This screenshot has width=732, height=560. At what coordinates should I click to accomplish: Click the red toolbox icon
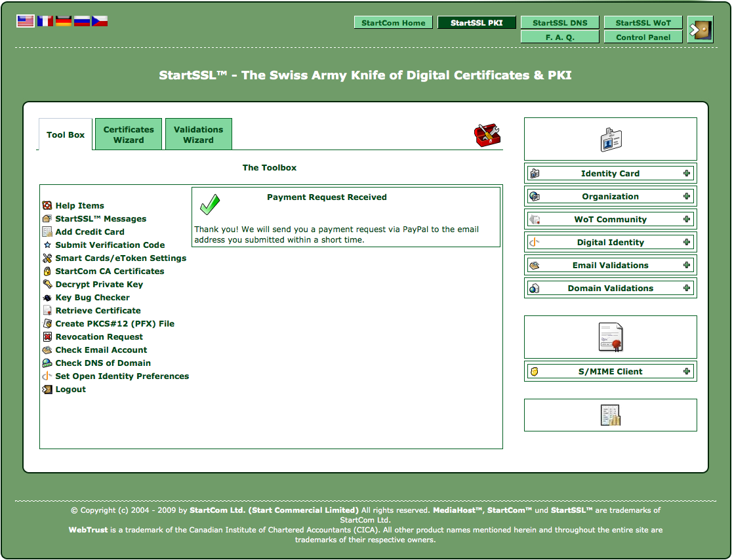487,135
